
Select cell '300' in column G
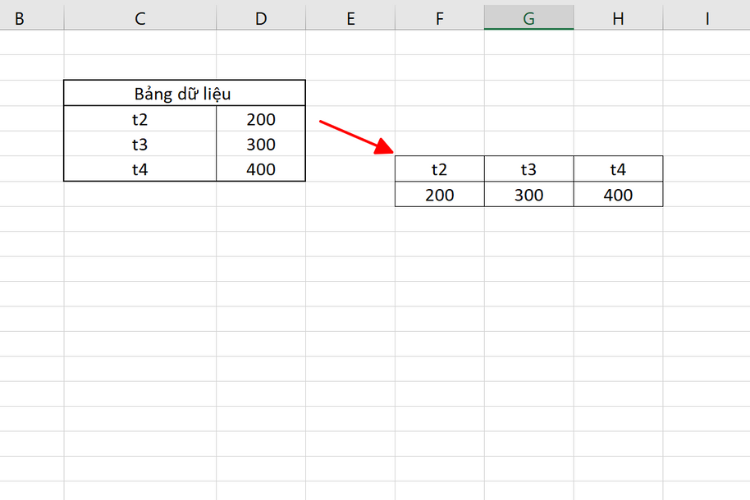529,194
